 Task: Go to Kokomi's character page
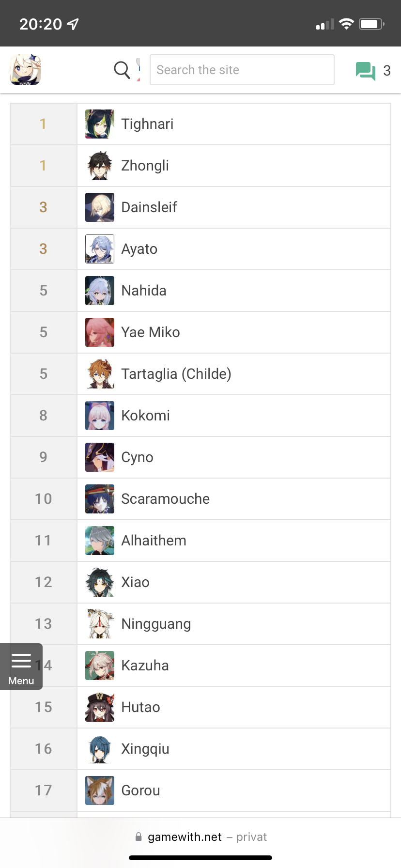point(145,416)
